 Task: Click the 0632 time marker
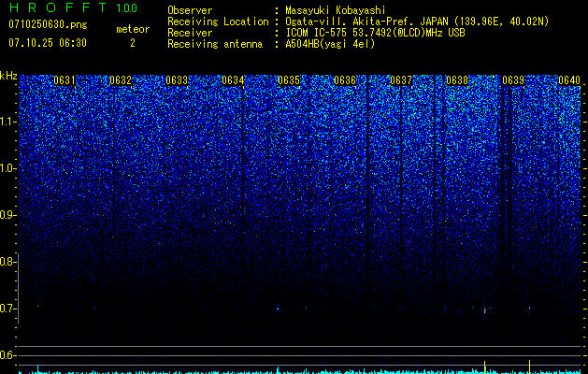point(121,80)
